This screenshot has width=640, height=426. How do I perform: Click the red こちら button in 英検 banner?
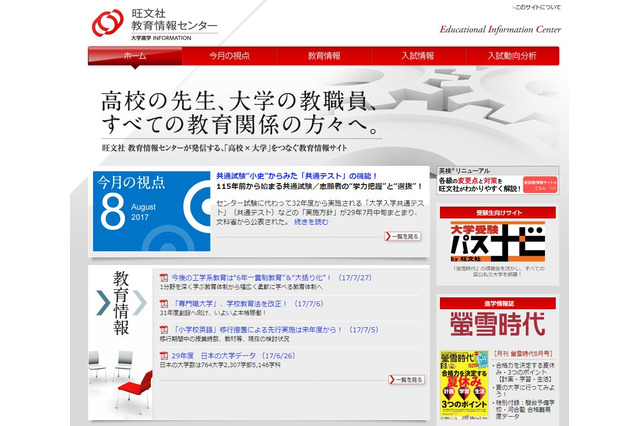[x=540, y=185]
